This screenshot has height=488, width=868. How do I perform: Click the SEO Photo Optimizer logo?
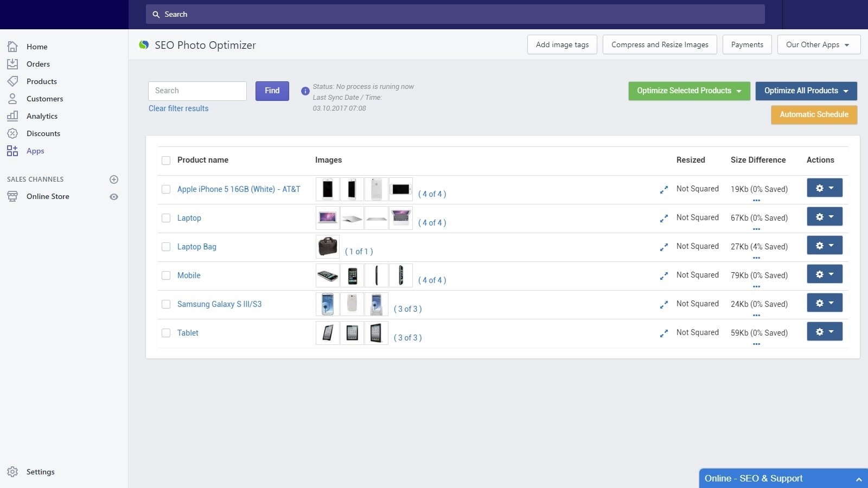[144, 45]
